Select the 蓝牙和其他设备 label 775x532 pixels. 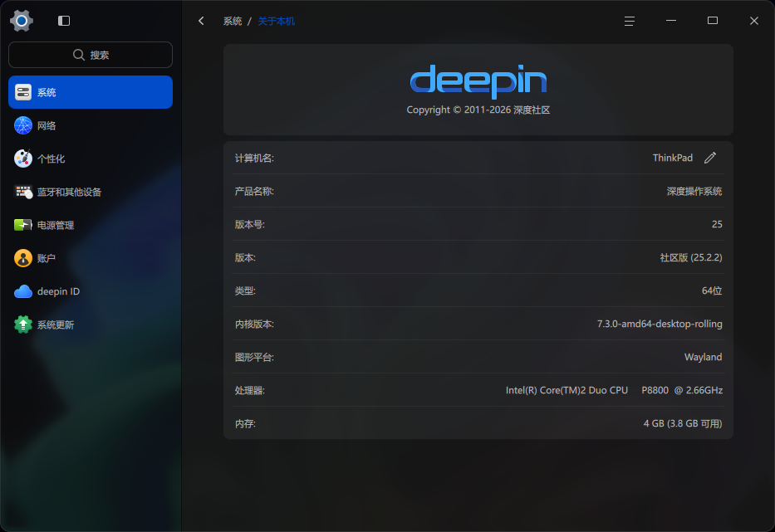69,193
